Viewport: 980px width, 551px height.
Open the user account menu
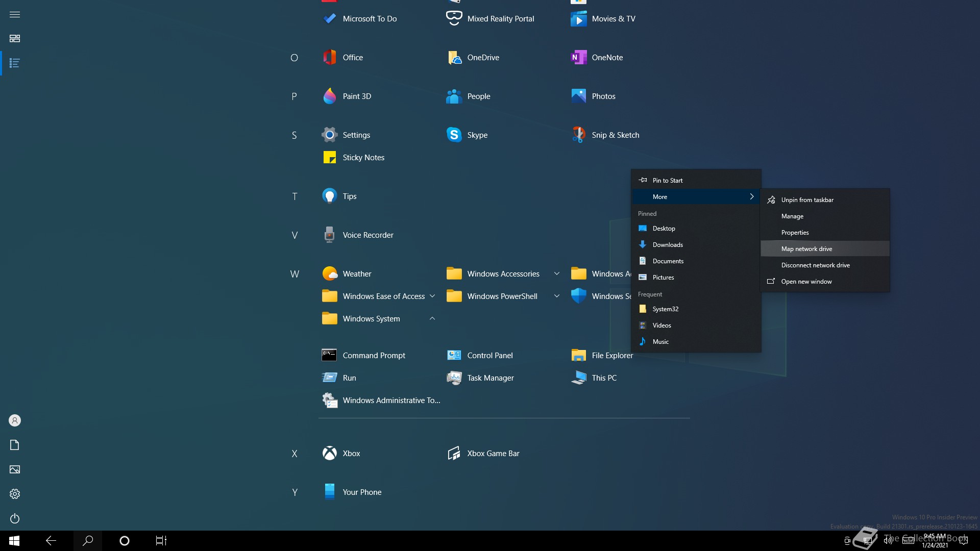(x=15, y=420)
